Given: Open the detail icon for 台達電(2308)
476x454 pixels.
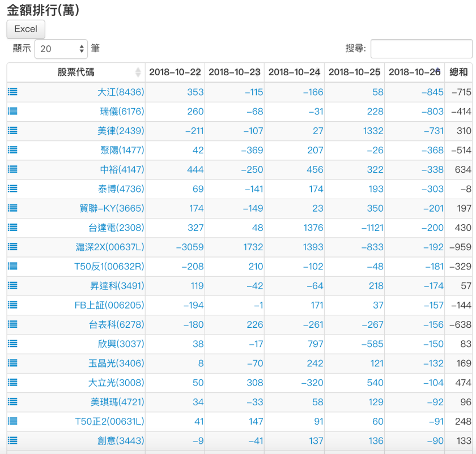Looking at the screenshot, I should pos(12,228).
